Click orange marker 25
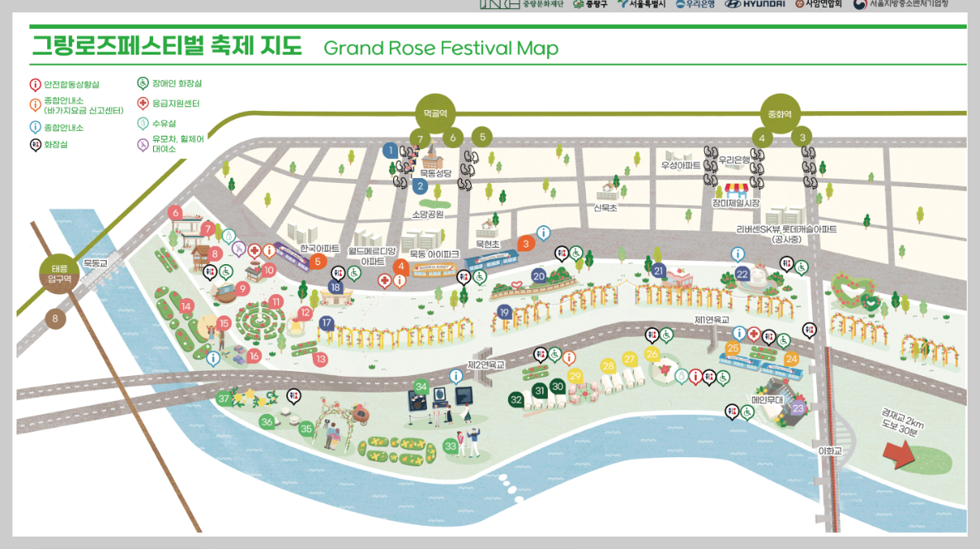The width and height of the screenshot is (980, 549). [733, 349]
